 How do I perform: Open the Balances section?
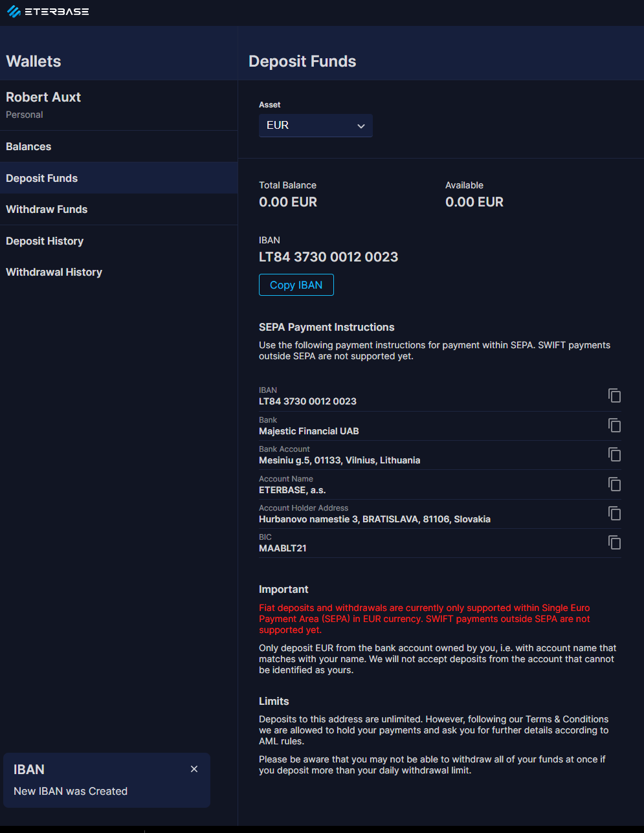click(119, 146)
